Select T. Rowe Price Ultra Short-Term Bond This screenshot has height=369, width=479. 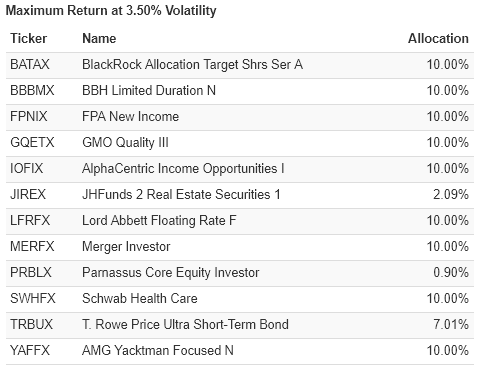pos(185,324)
